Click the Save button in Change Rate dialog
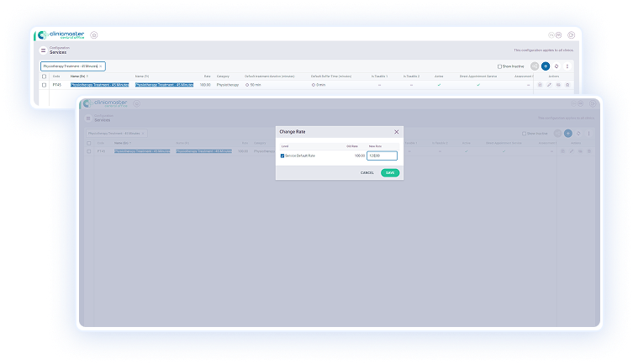The width and height of the screenshot is (633, 364). 390,172
